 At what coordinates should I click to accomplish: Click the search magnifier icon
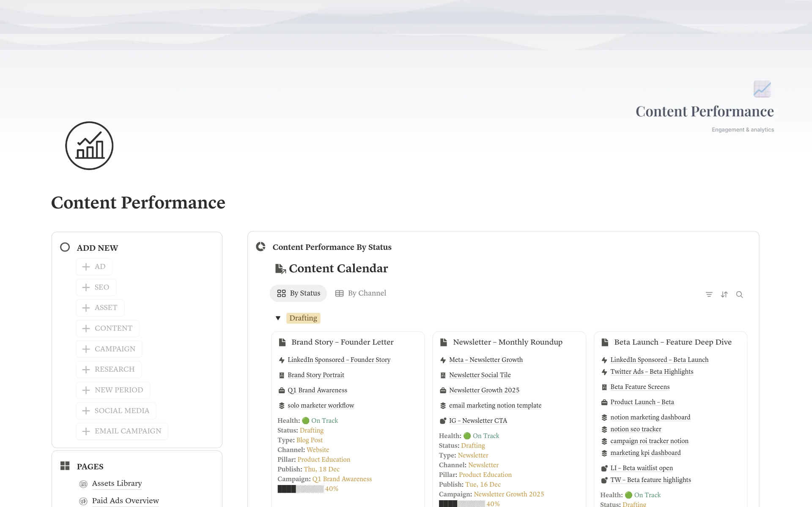point(740,294)
